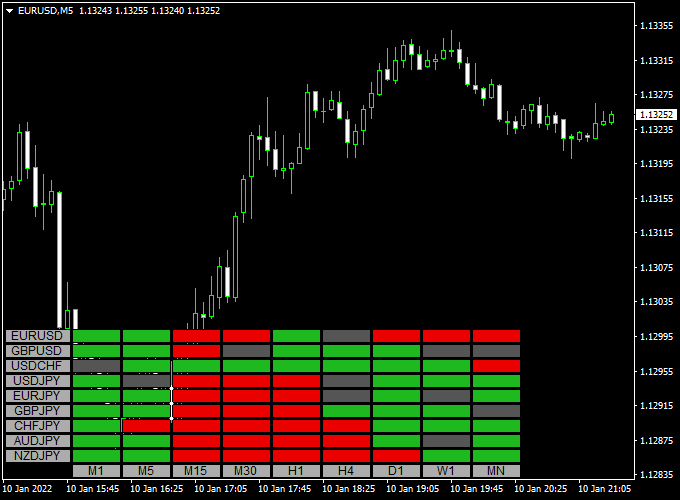Switch to the W1 timeframe button
This screenshot has height=500, width=680.
pyautogui.click(x=447, y=471)
